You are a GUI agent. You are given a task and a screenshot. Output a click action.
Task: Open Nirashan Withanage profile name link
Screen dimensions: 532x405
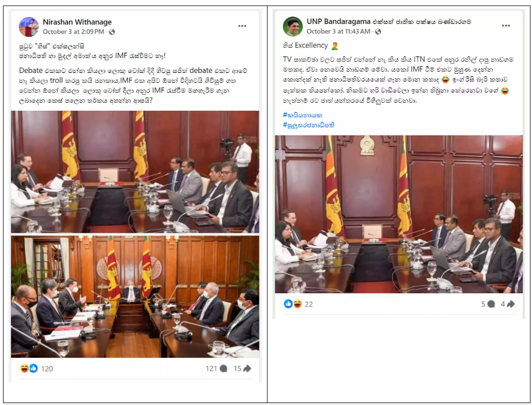coord(77,22)
